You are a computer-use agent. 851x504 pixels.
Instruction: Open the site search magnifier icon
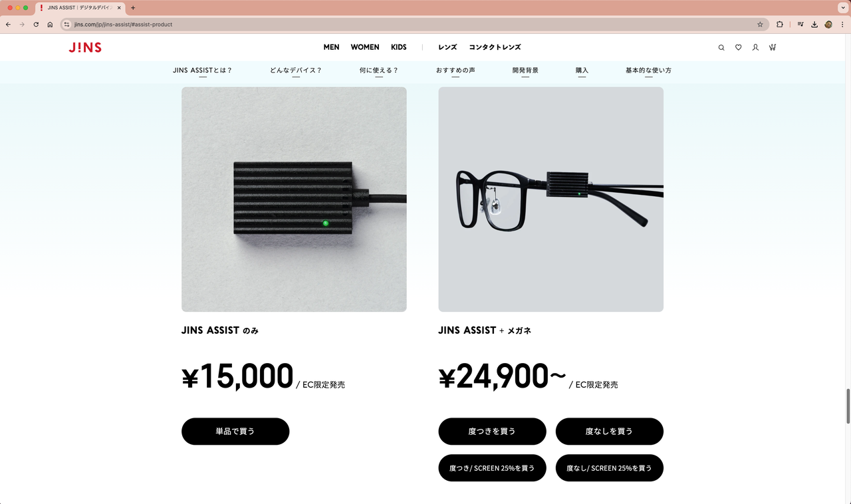click(x=721, y=47)
